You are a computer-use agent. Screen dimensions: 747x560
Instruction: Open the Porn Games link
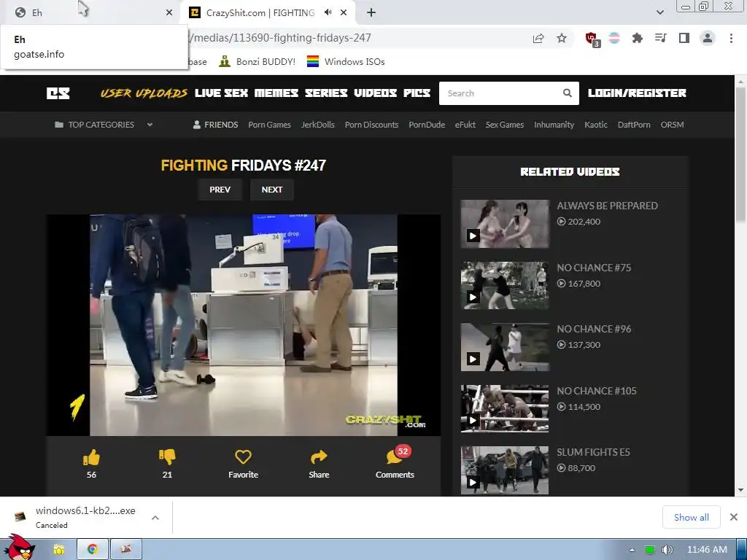pos(270,125)
